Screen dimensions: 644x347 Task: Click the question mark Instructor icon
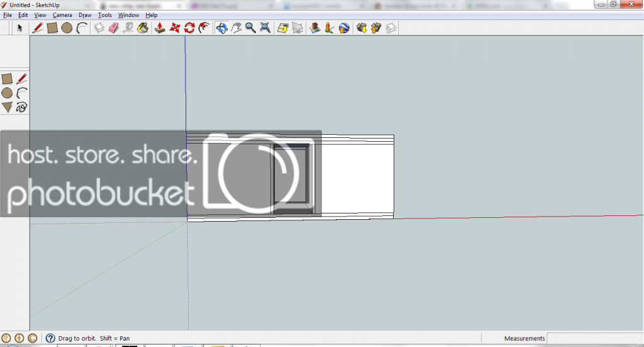point(50,338)
